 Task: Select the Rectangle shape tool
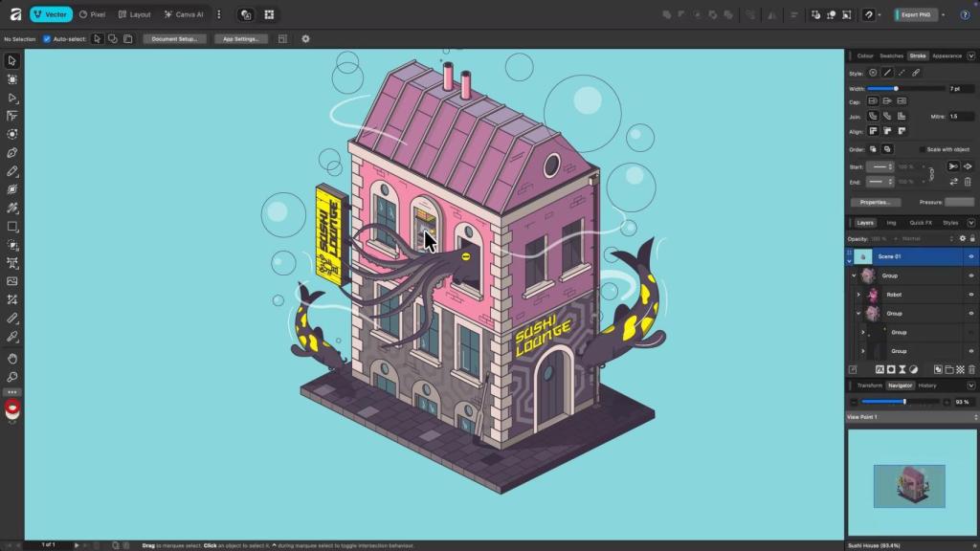pos(12,227)
